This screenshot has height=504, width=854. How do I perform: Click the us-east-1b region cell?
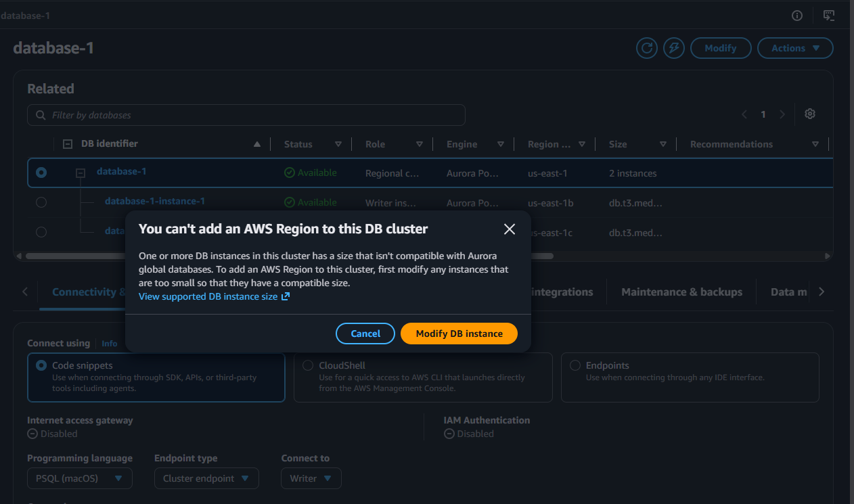coord(551,203)
